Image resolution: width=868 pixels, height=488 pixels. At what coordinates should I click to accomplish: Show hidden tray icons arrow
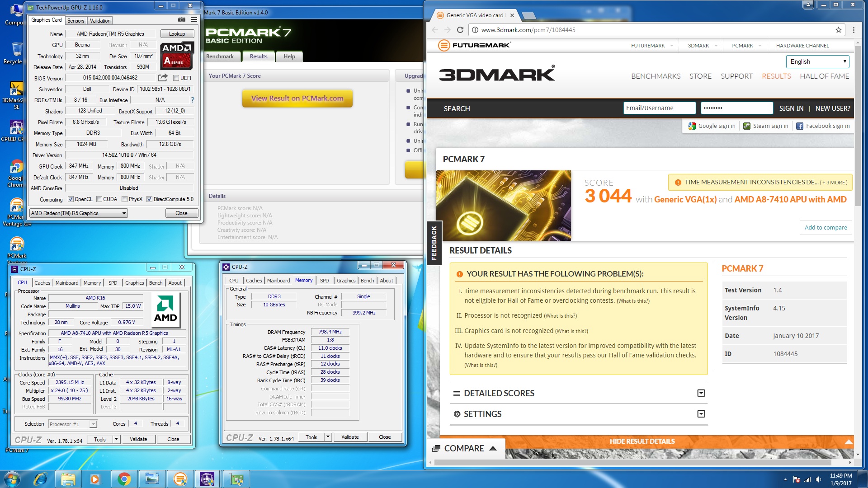785,479
